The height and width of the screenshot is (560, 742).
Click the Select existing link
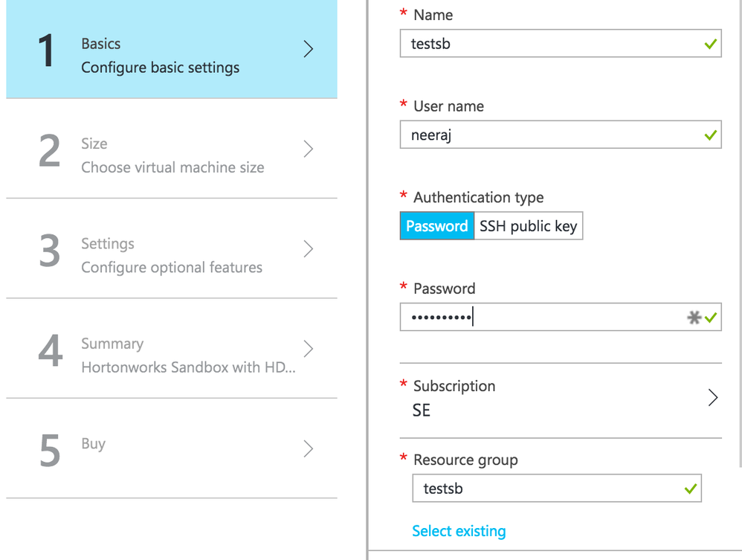459,531
